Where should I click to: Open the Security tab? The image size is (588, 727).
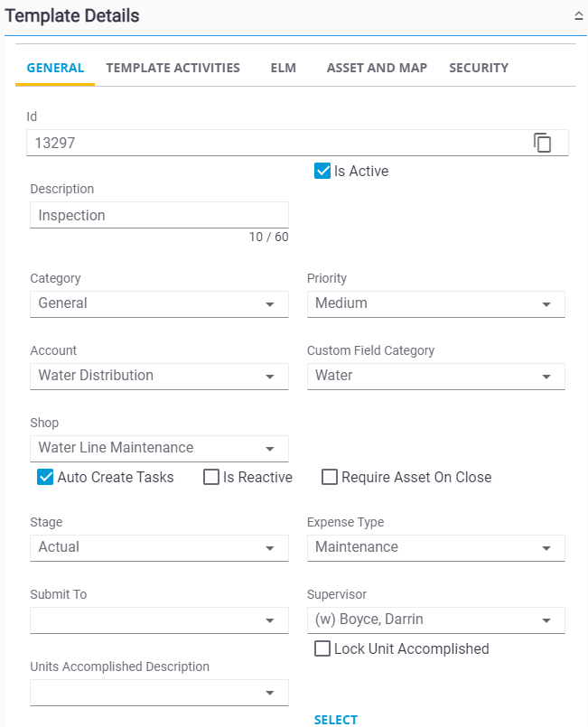(x=479, y=68)
